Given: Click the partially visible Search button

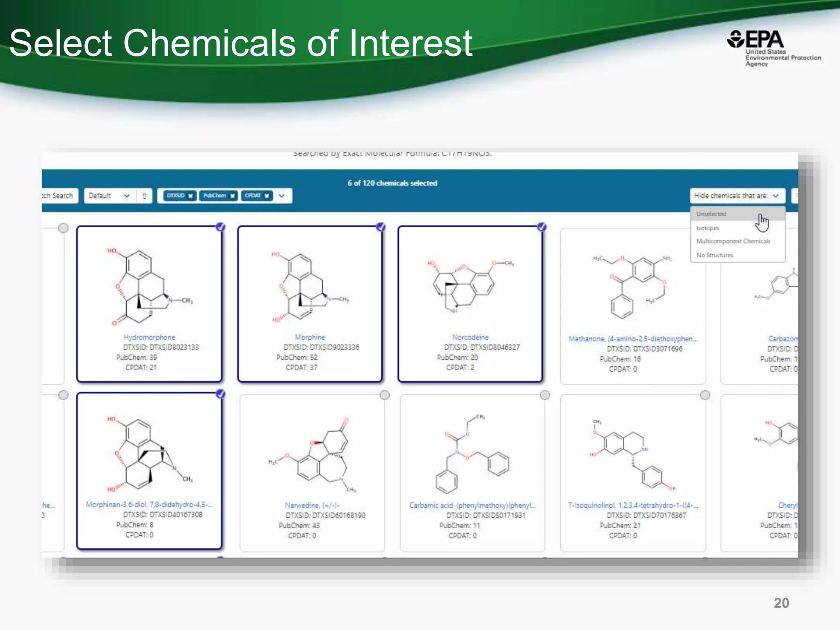Looking at the screenshot, I should (x=59, y=196).
